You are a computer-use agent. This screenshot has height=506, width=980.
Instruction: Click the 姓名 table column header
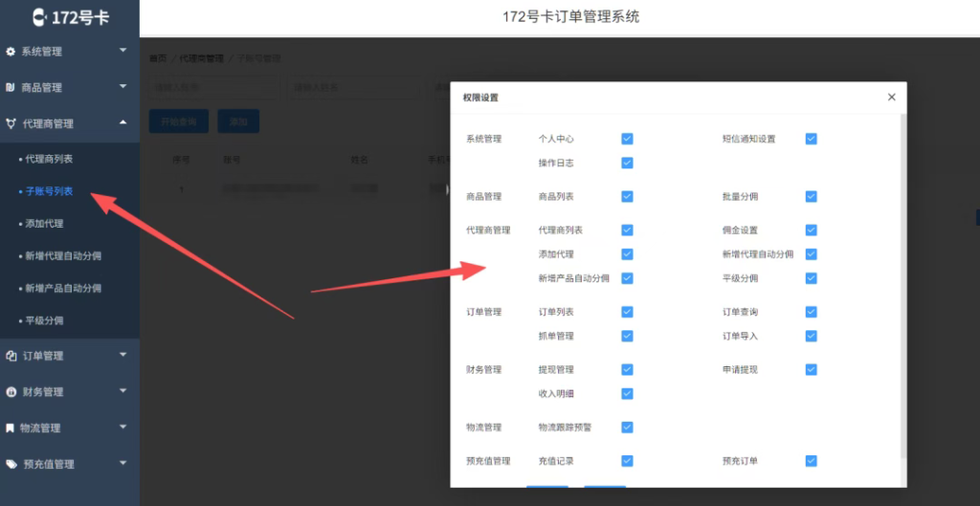[x=360, y=160]
